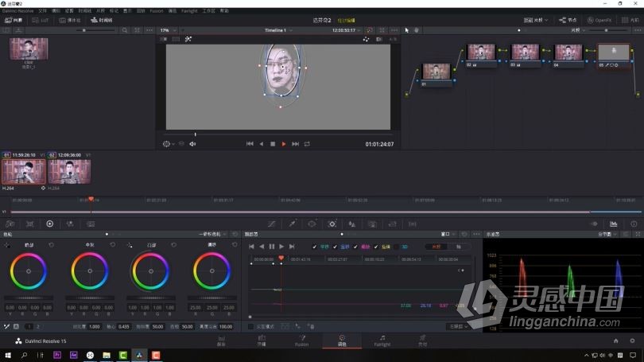Screen dimensions: 644x362
Task: Open the 3D stereoscopic palette icon
Action: [413, 224]
